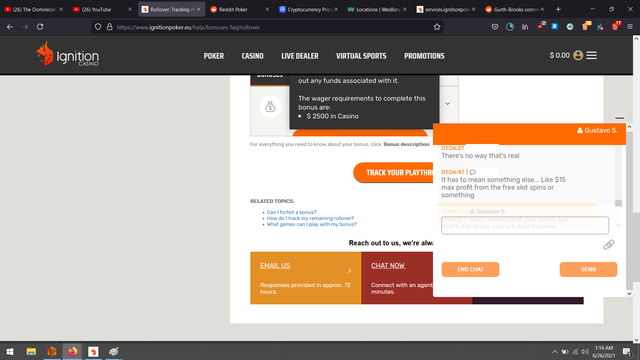Reload the current page

[x=40, y=27]
